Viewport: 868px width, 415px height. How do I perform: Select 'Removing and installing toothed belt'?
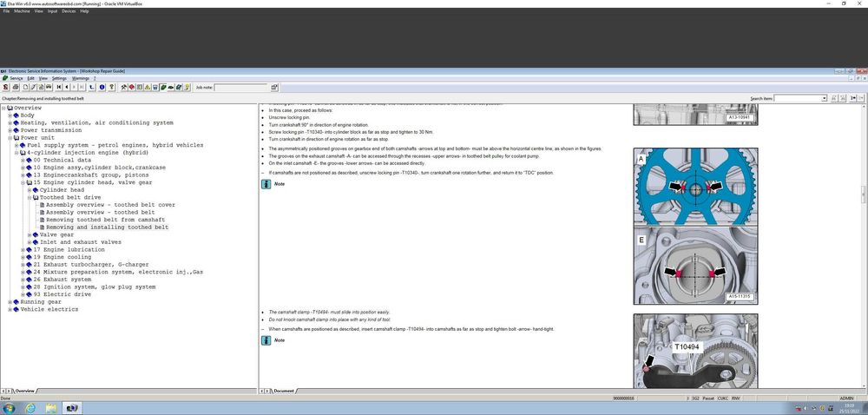[x=108, y=227]
